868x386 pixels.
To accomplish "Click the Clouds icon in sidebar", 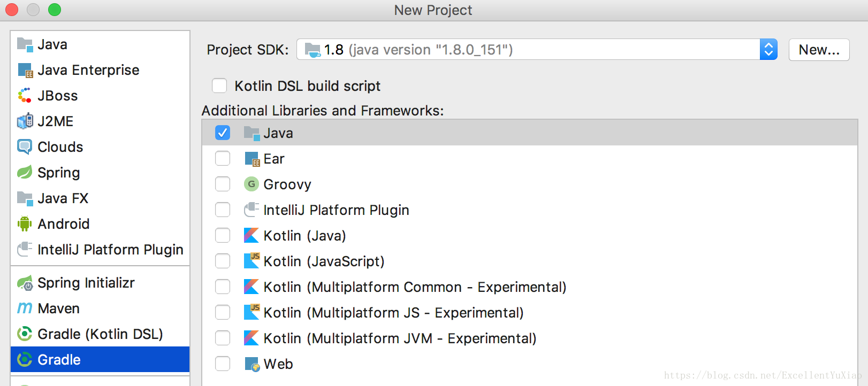I will point(25,147).
